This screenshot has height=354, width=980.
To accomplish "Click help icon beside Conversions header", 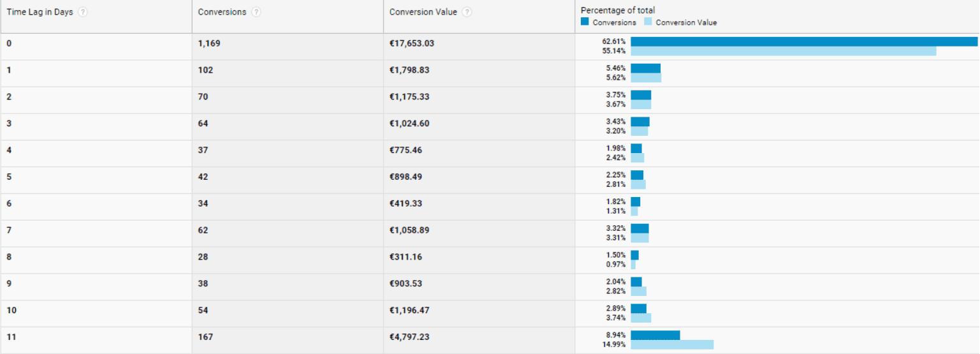I will pos(256,12).
